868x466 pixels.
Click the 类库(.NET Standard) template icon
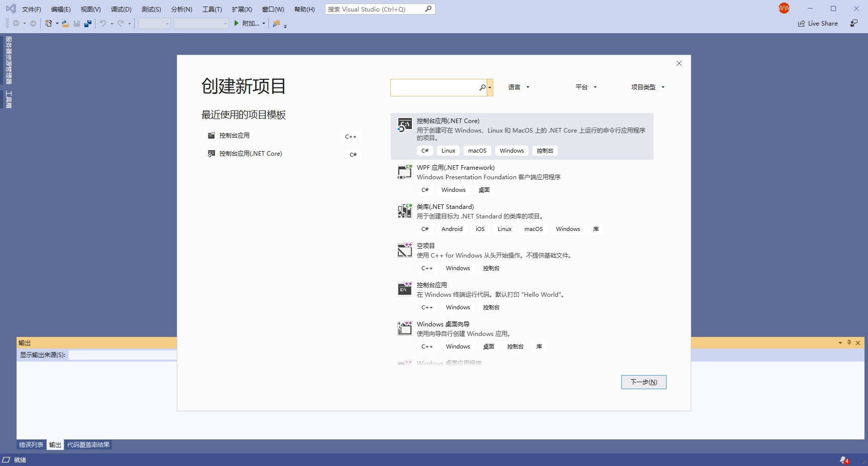(405, 211)
